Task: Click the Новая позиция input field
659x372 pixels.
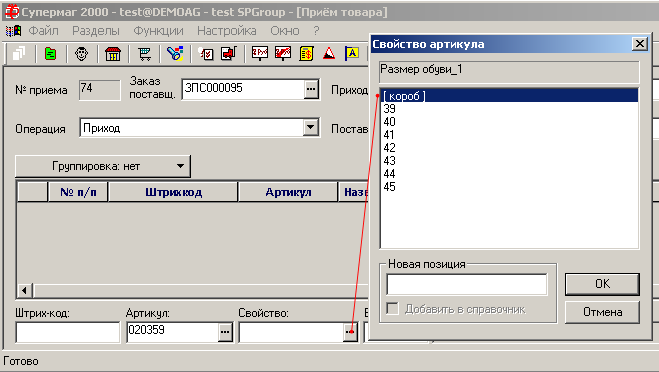Action: click(467, 284)
